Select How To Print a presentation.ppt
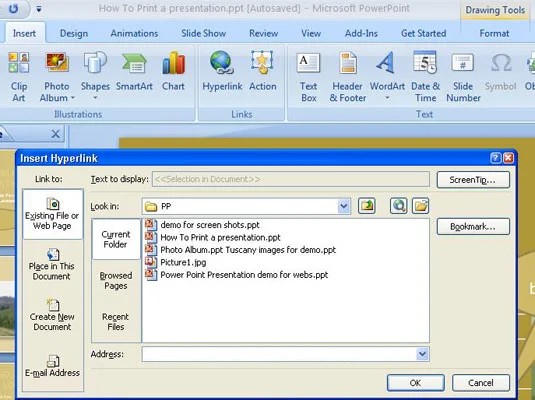Image resolution: width=535 pixels, height=400 pixels. point(213,237)
